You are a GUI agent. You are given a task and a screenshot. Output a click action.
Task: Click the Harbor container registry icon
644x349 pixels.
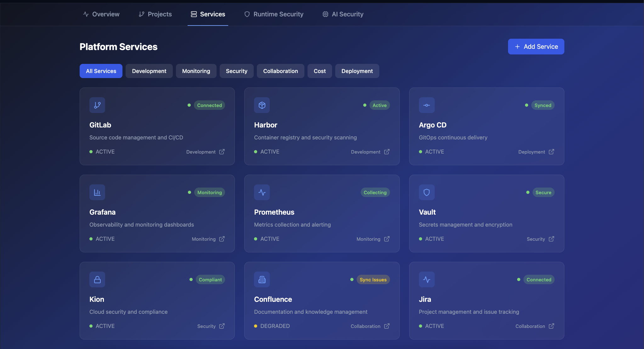[262, 105]
